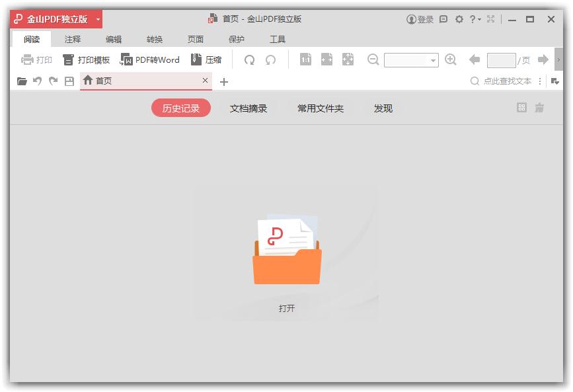The height and width of the screenshot is (392, 573).
Task: Expand the search options via the three-dot menu
Action: (x=540, y=81)
